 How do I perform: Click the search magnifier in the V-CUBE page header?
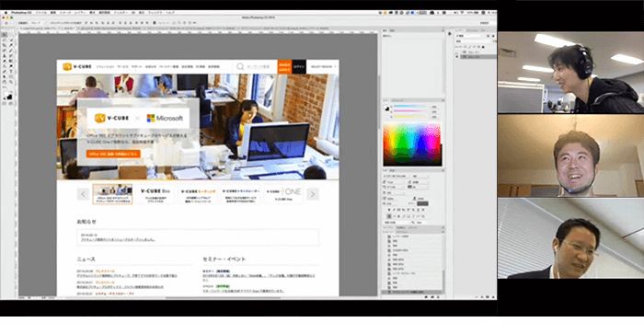pos(240,66)
